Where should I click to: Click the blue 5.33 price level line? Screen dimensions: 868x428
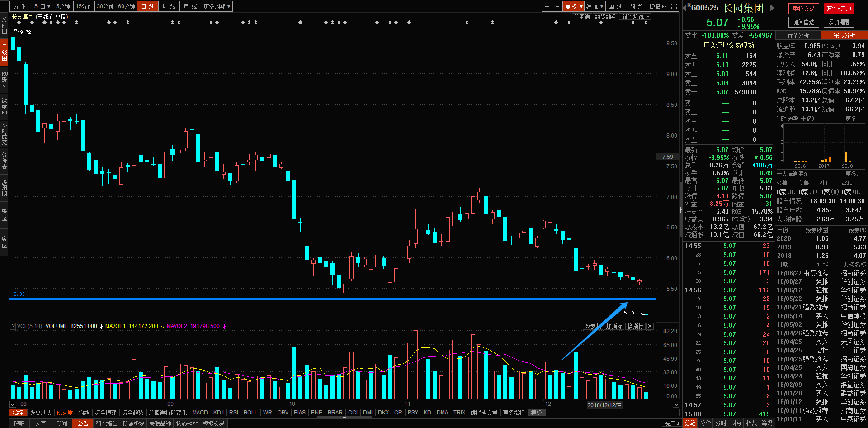click(332, 299)
